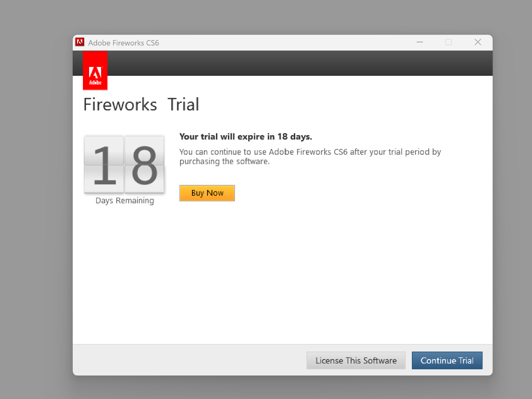
Task: Click the Fireworks Trial heading
Action: [x=141, y=105]
